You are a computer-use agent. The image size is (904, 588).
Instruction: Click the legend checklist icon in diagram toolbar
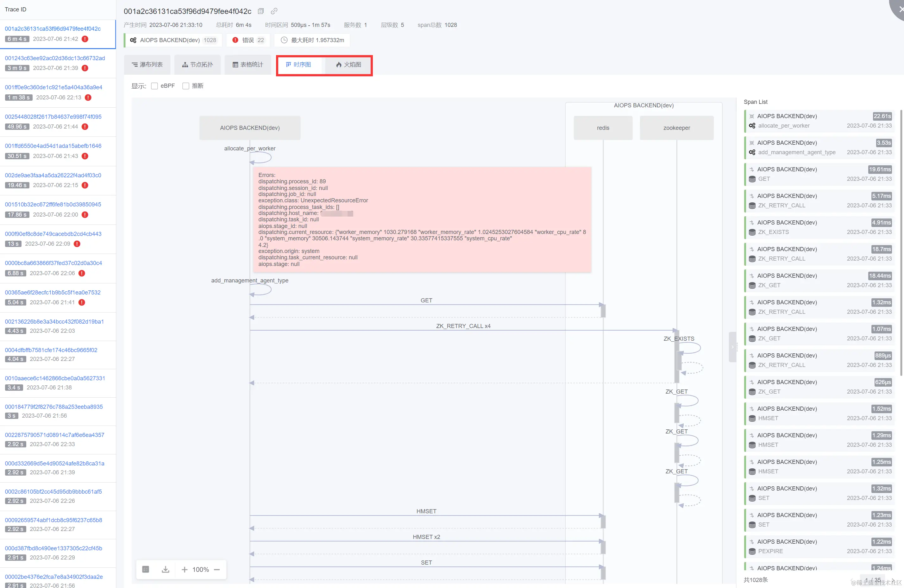[x=146, y=569]
